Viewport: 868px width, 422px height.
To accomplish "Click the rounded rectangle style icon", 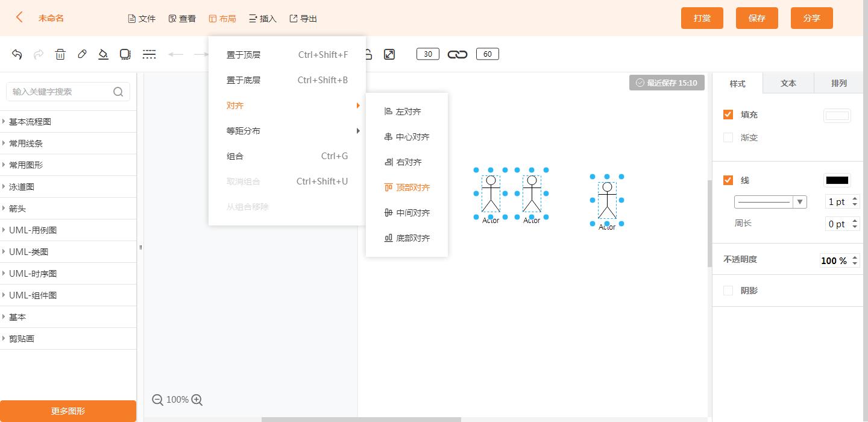I will point(125,54).
